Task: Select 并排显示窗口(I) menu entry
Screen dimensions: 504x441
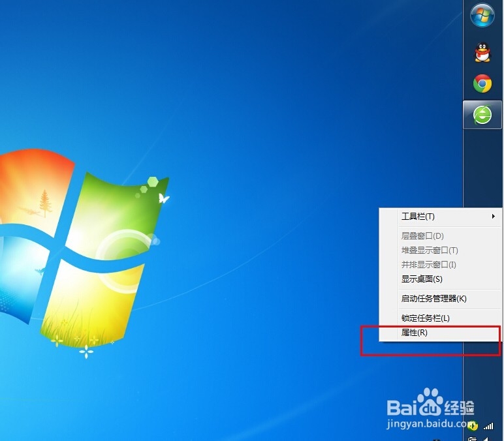Action: 441,265
